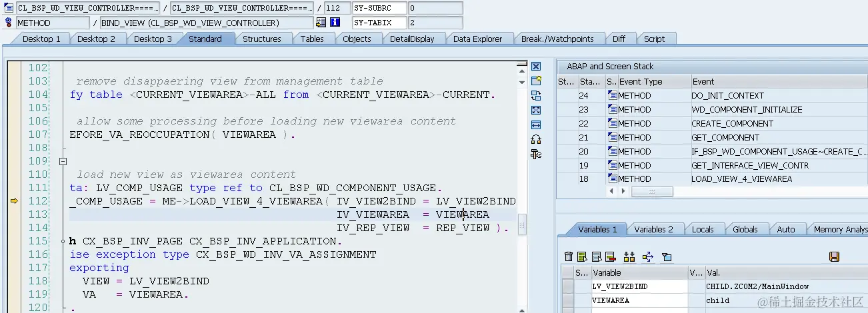The image size is (868, 313).
Task: Click the stack icon in DO_INIT_CONTEXT row
Action: pyautogui.click(x=613, y=96)
